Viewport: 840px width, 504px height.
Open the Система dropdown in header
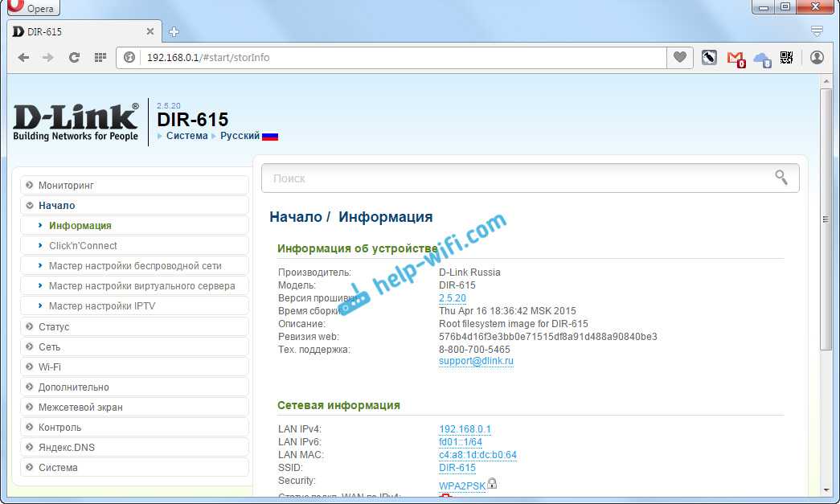click(x=186, y=136)
